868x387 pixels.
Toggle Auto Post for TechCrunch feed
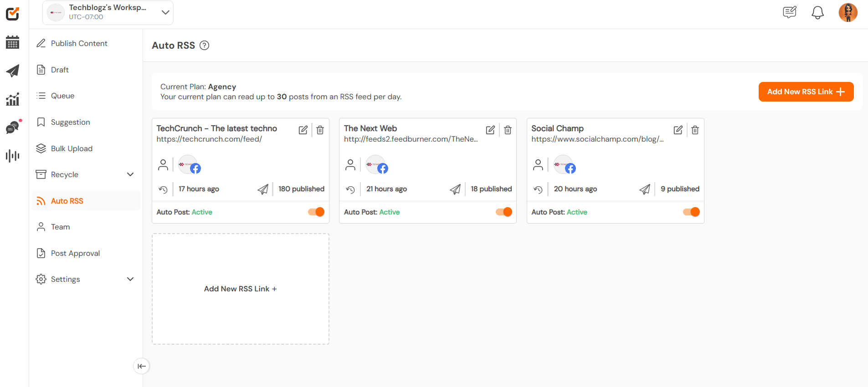tap(316, 212)
